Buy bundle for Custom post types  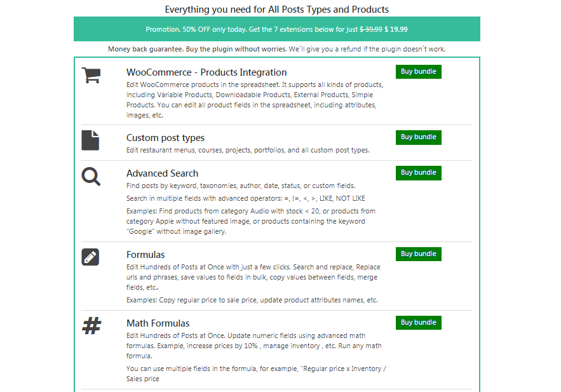pyautogui.click(x=419, y=137)
